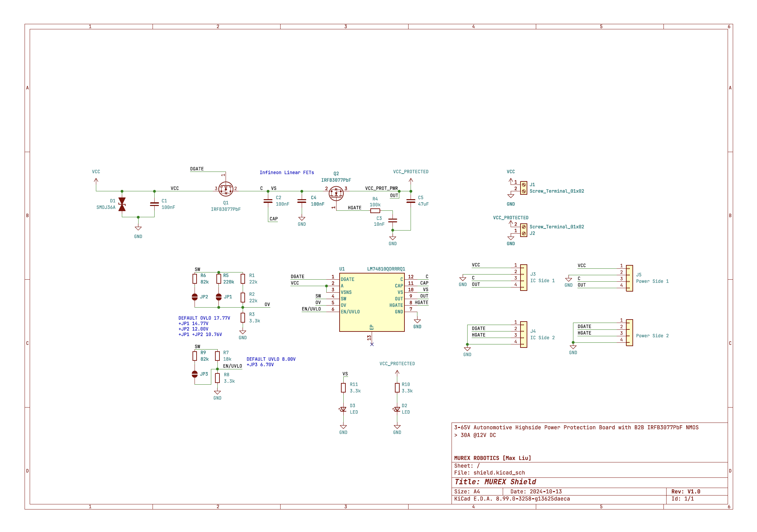Click the 'Id: 1/1' field

point(683,499)
